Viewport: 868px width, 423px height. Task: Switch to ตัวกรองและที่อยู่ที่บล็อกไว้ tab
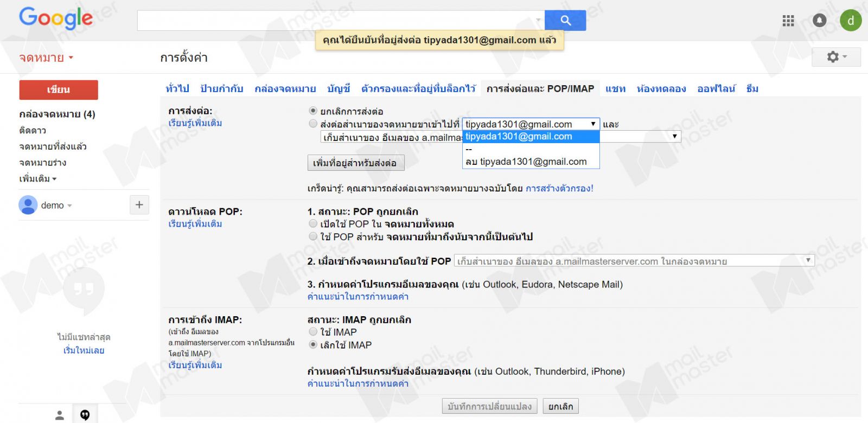click(x=418, y=88)
